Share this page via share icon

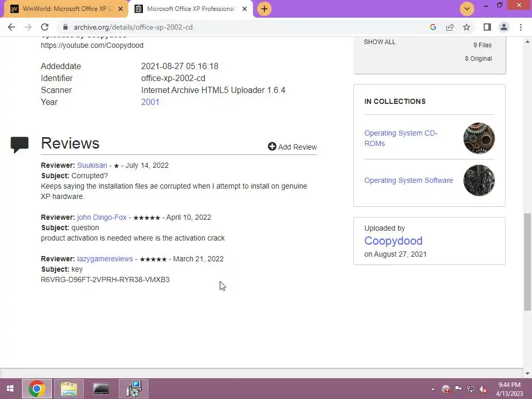coord(450,27)
